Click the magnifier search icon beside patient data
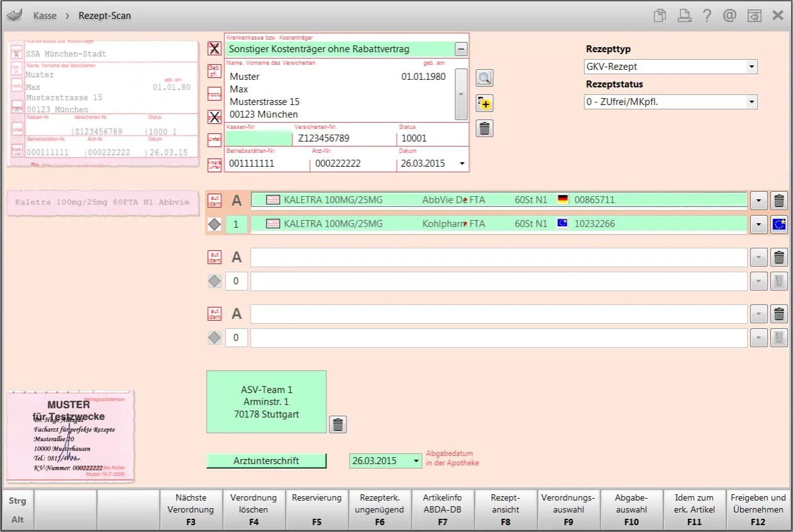This screenshot has height=532, width=793. [484, 78]
